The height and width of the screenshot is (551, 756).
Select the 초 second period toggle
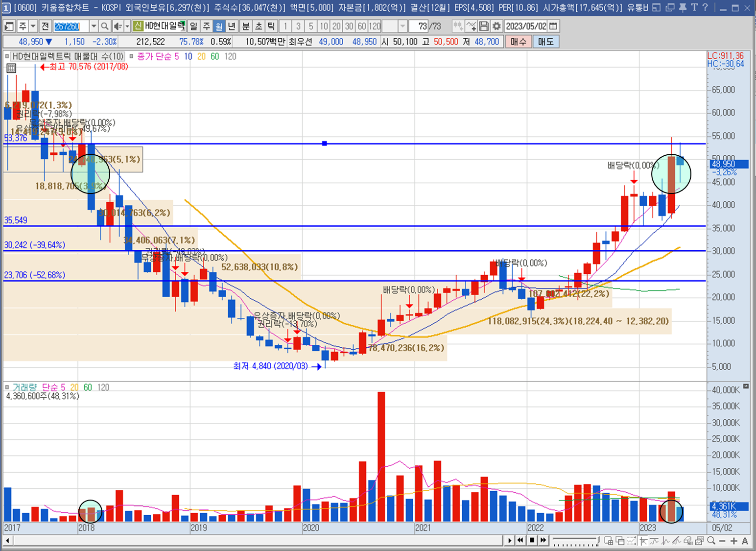coord(259,26)
